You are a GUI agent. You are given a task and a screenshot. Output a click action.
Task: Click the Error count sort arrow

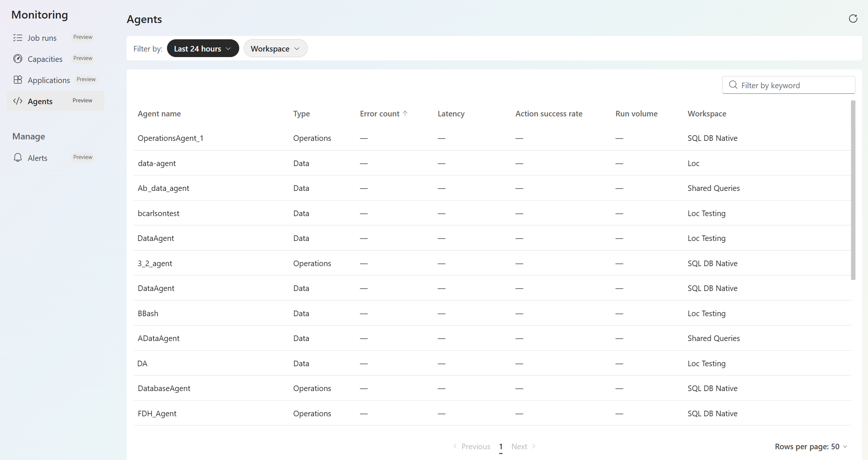[405, 113]
